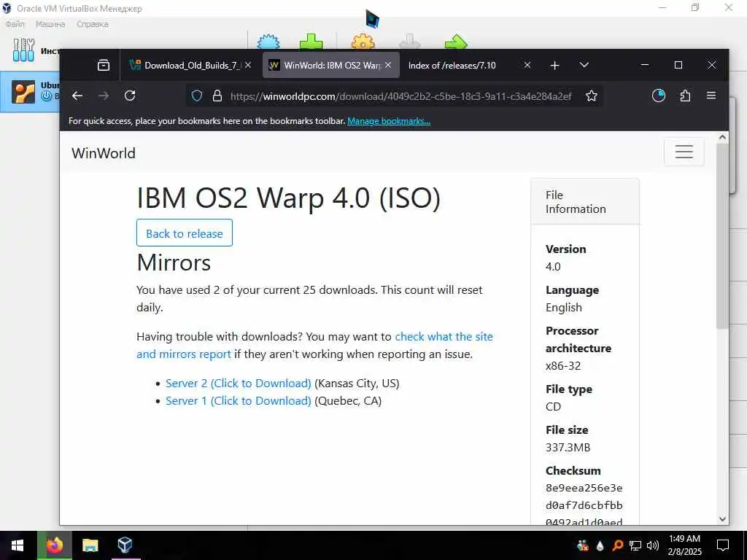Open the Windows Start menu
Screen dimensions: 747x560
pyautogui.click(x=18, y=545)
